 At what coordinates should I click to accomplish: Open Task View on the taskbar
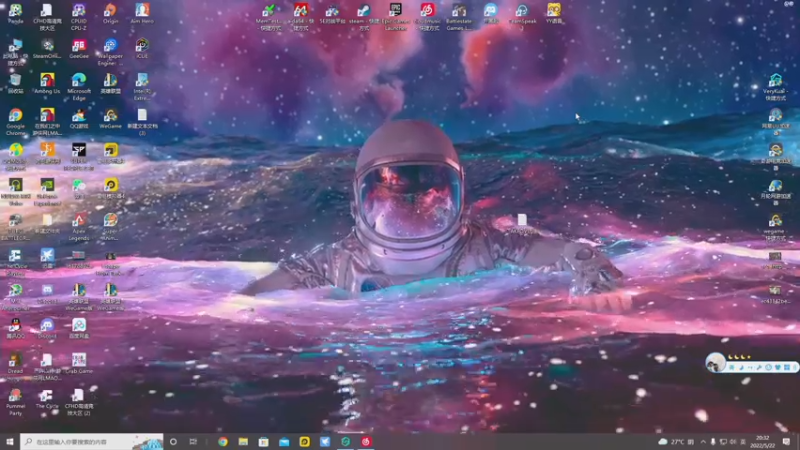(193, 441)
